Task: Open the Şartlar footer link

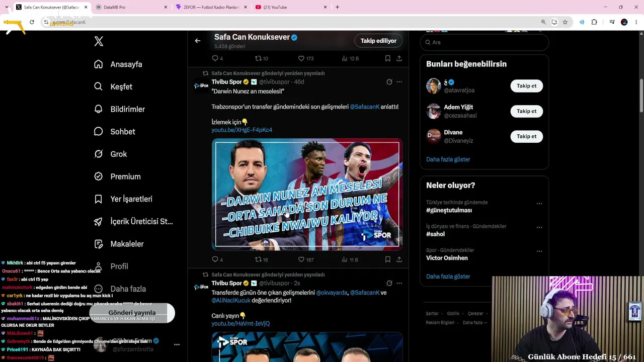Action: tap(432, 314)
